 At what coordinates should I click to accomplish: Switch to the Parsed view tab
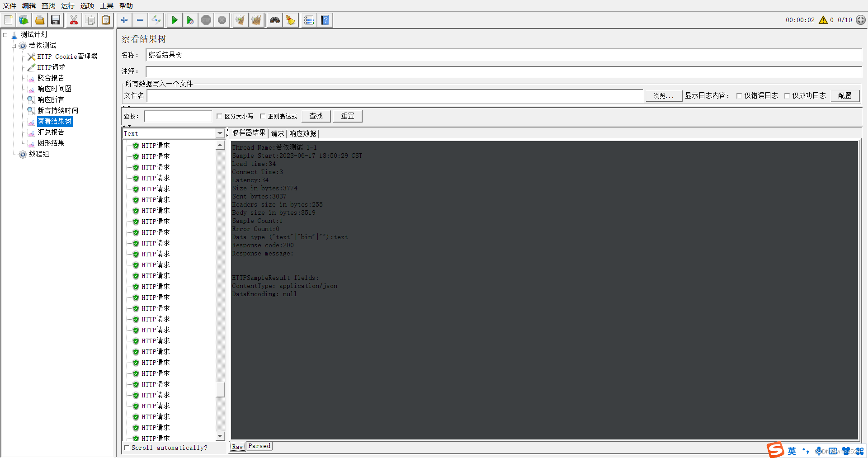259,446
